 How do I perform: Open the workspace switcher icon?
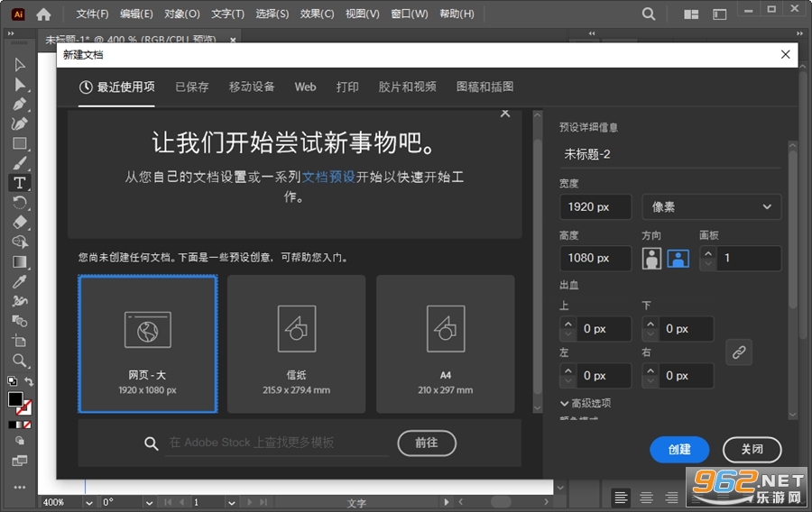click(719, 14)
